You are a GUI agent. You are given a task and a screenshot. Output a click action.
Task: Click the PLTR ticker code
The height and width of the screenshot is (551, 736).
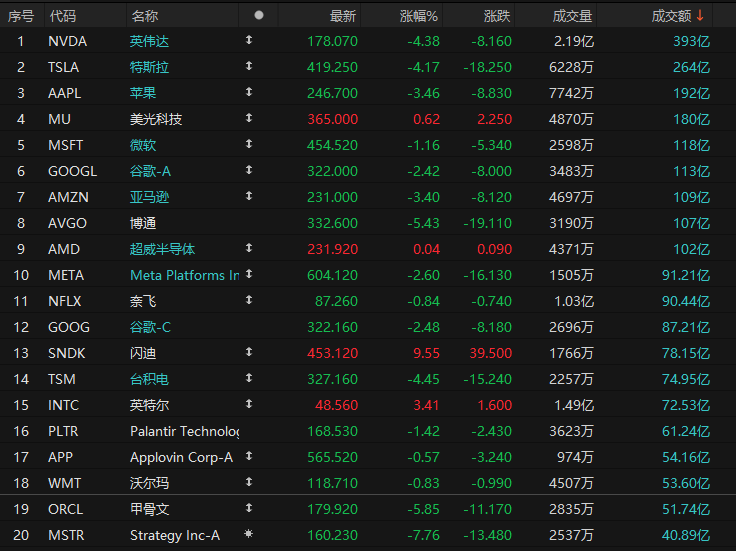[x=63, y=431]
